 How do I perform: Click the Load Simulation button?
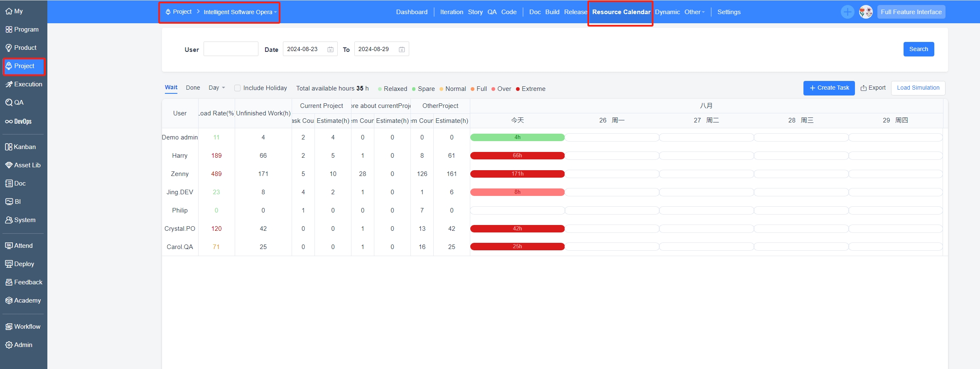click(918, 88)
